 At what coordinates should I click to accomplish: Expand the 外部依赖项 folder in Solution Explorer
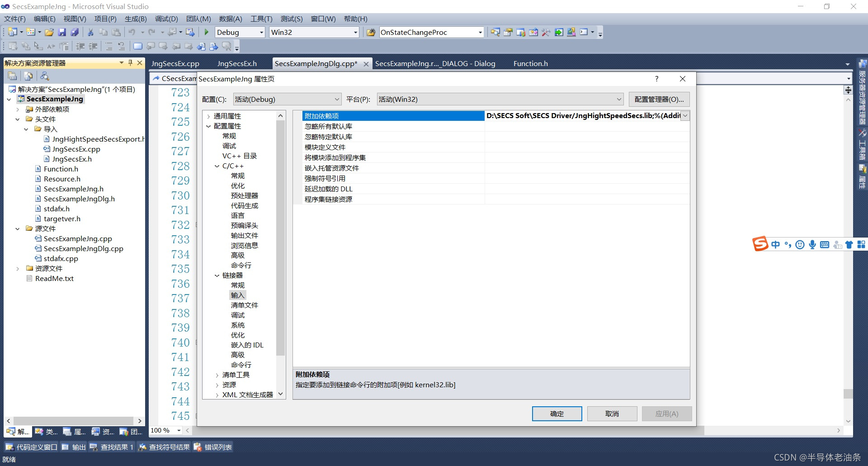[x=18, y=109]
